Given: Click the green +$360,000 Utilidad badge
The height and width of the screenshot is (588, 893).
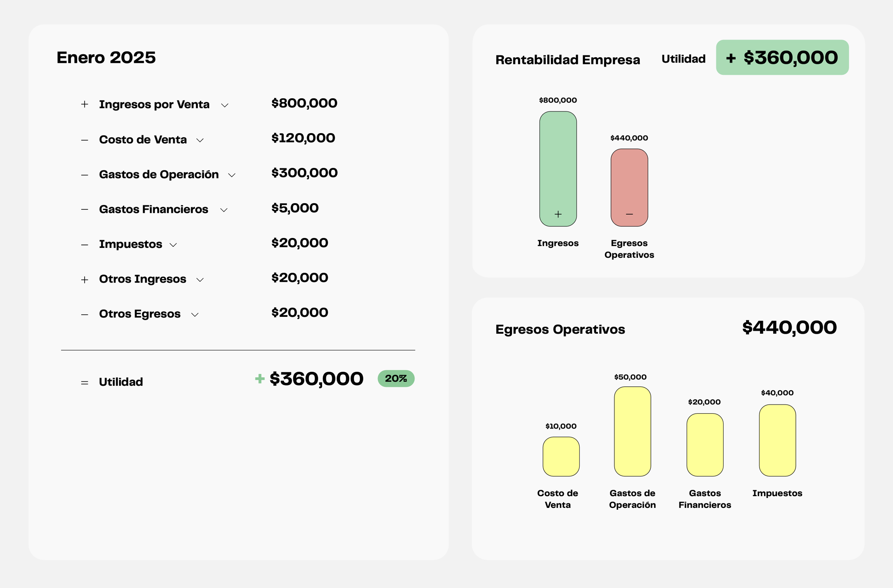Looking at the screenshot, I should click(x=782, y=58).
